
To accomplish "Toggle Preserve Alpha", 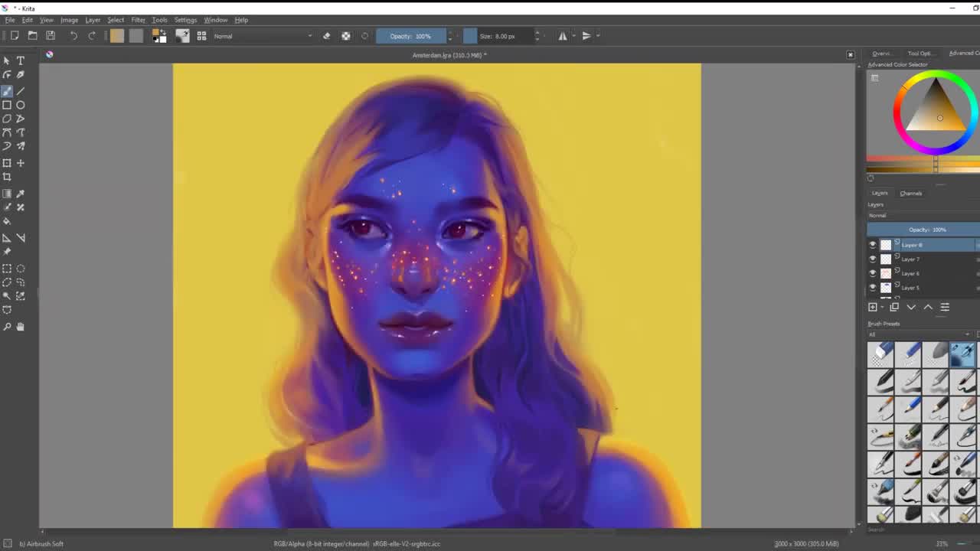I will pyautogui.click(x=346, y=36).
